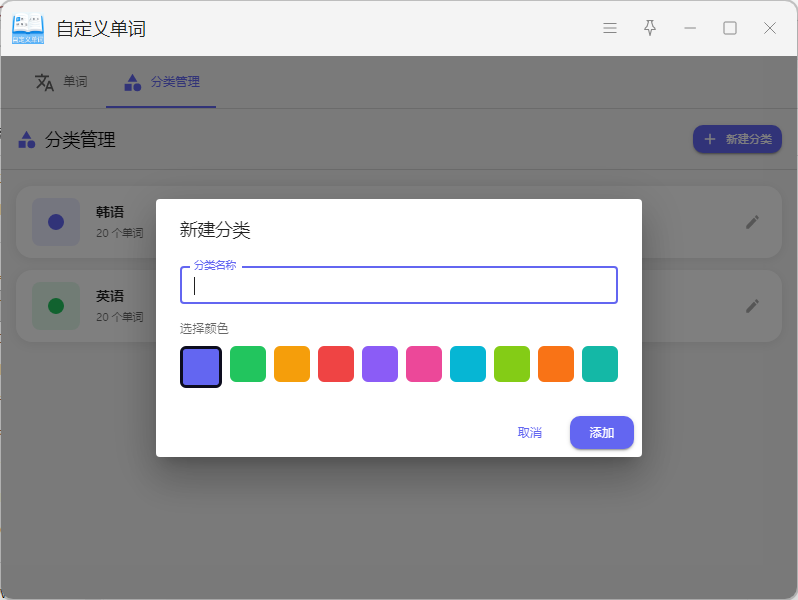The width and height of the screenshot is (798, 600).
Task: Choose the cyan color swatch
Action: click(x=468, y=364)
